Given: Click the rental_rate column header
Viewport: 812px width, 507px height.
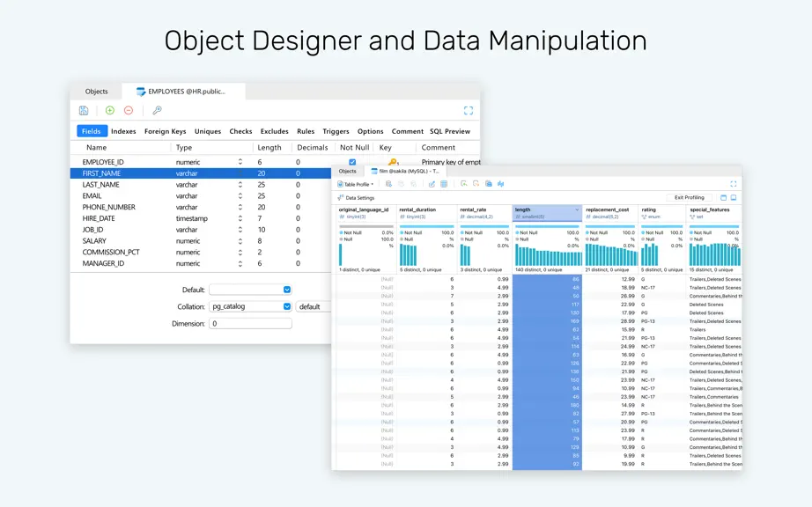Looking at the screenshot, I should pyautogui.click(x=484, y=213).
